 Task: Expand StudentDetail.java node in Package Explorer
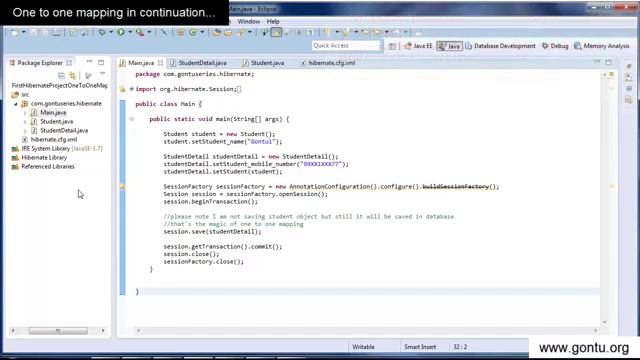point(25,131)
